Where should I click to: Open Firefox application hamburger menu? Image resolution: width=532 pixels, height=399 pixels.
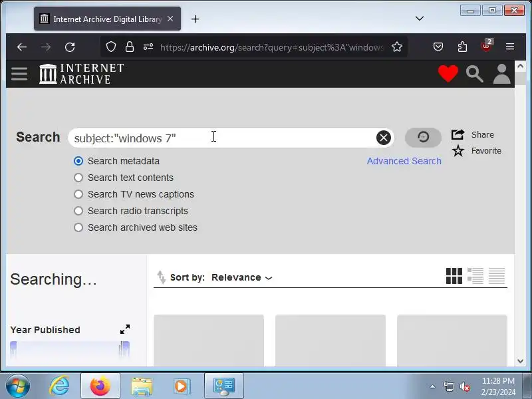510,47
